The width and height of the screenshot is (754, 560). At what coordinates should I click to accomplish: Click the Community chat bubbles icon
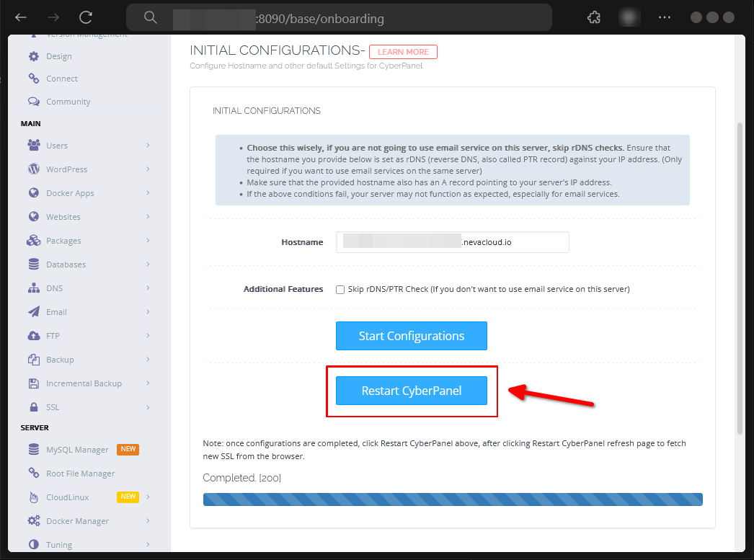tap(34, 102)
